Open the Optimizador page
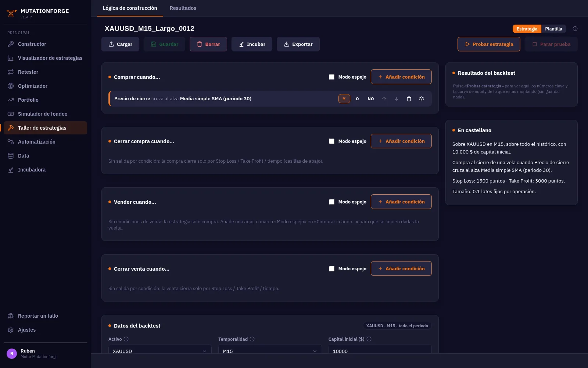The height and width of the screenshot is (368, 588). pyautogui.click(x=45, y=86)
